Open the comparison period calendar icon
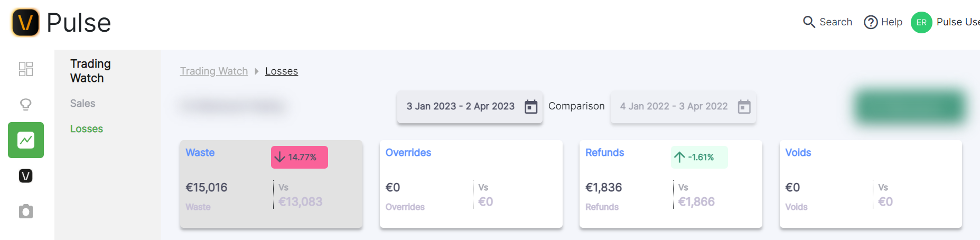This screenshot has width=980, height=240. coord(744,107)
